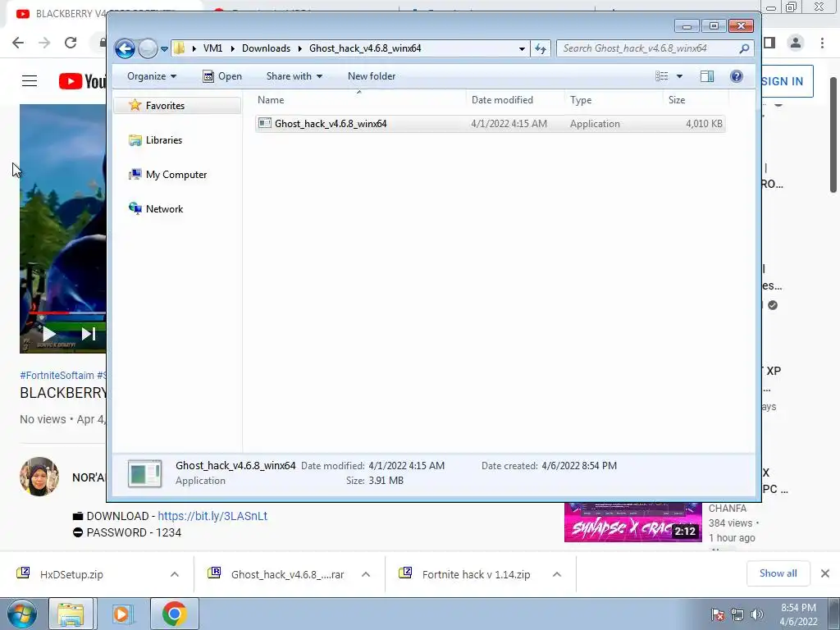Change view with the view icon
The width and height of the screenshot is (840, 630).
pos(662,76)
